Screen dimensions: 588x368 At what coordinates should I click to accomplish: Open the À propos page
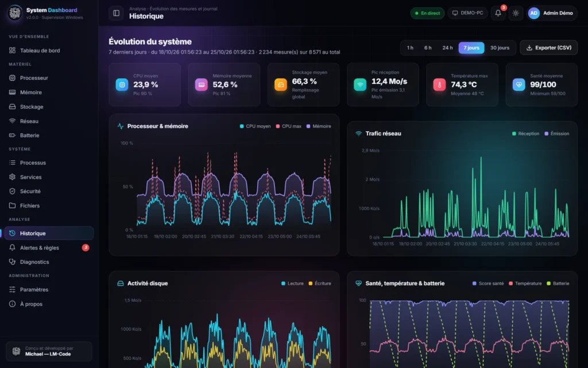(49, 304)
